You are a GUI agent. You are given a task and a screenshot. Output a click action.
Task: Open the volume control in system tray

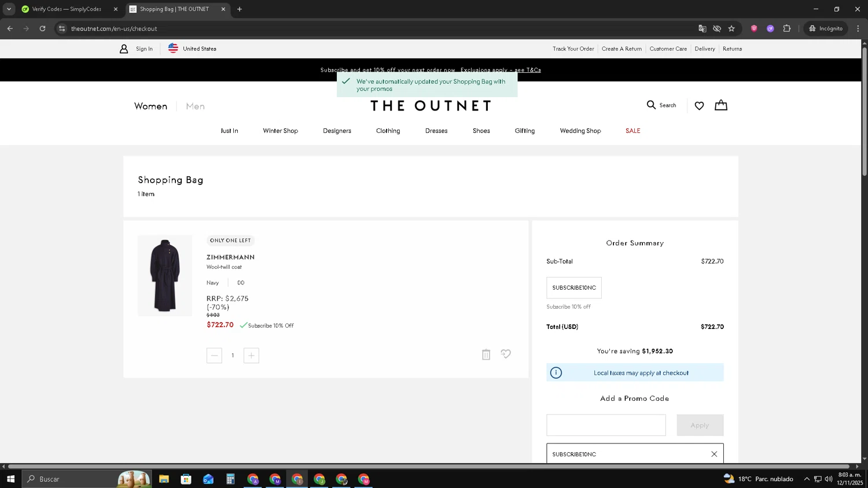[829, 479]
